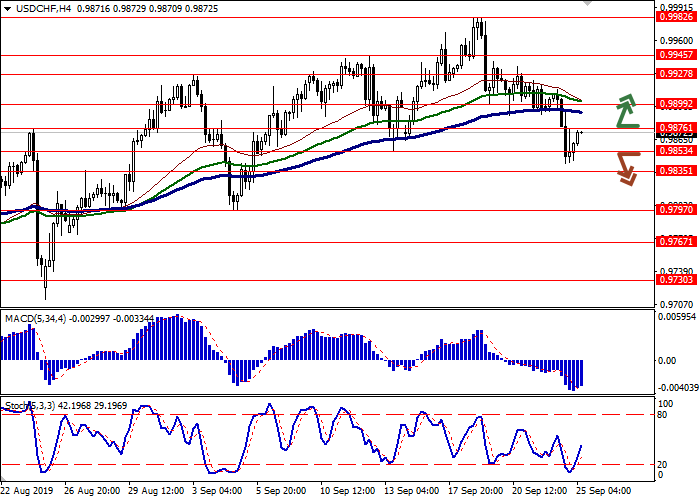The height and width of the screenshot is (500, 700).
Task: Click the 22 Aug 2019 date label
Action: pyautogui.click(x=27, y=492)
